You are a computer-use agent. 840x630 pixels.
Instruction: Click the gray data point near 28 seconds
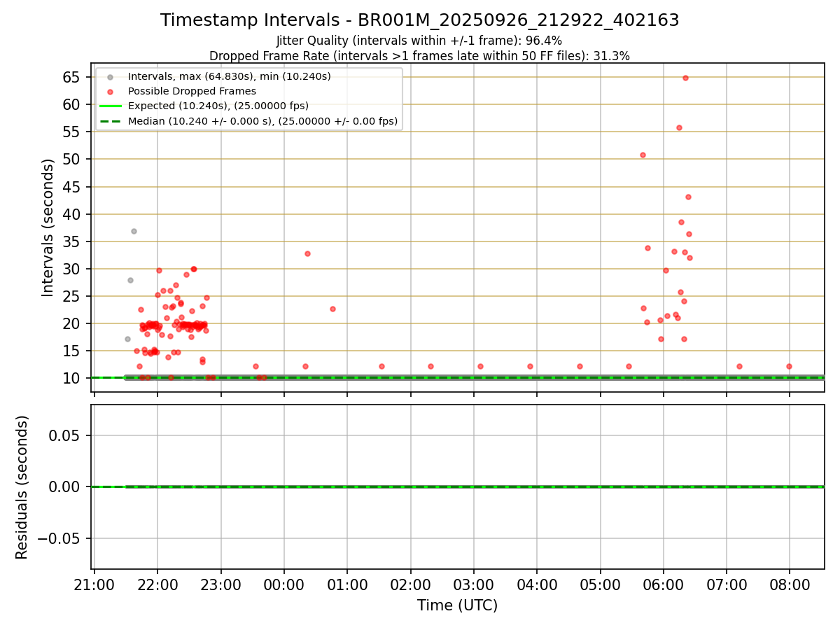[x=130, y=280]
